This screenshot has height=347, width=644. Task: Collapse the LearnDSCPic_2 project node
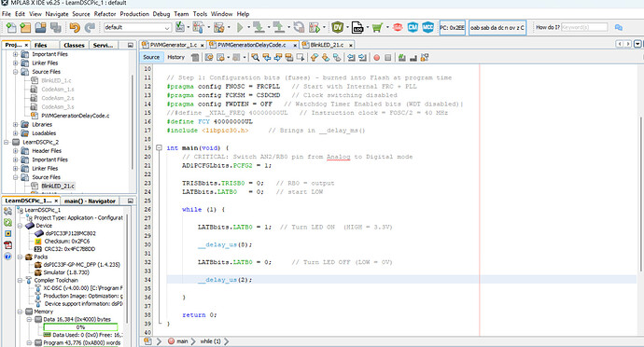click(x=7, y=142)
